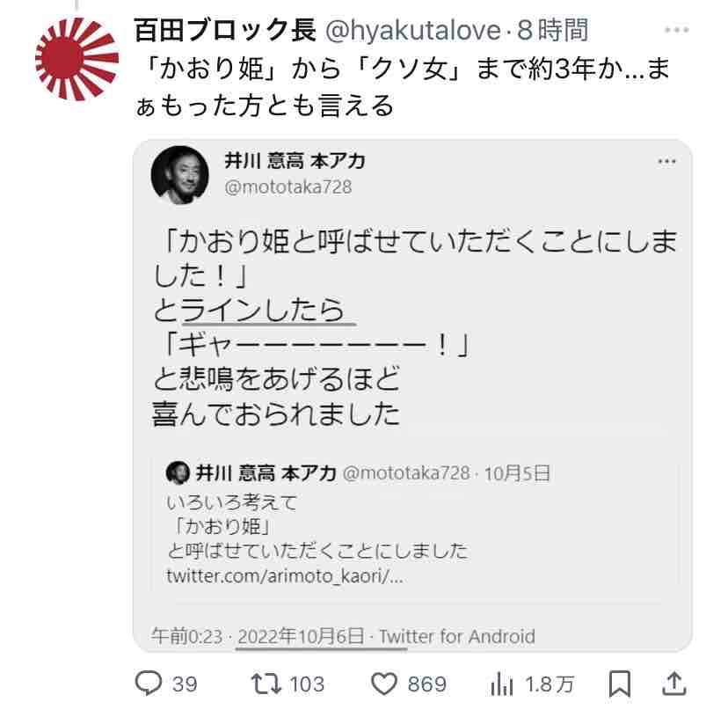728x717 pixels.
Task: Tap the Twitter for Android source label
Action: pos(456,636)
